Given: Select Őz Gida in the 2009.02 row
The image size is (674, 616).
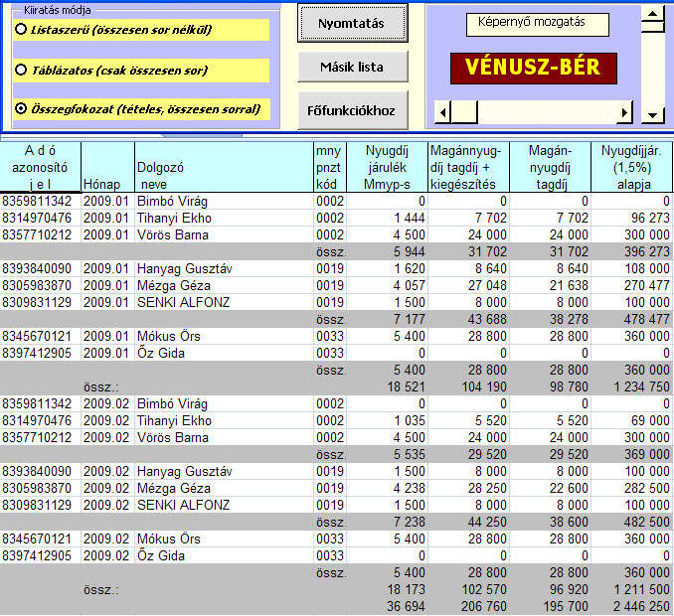Looking at the screenshot, I should (x=161, y=555).
